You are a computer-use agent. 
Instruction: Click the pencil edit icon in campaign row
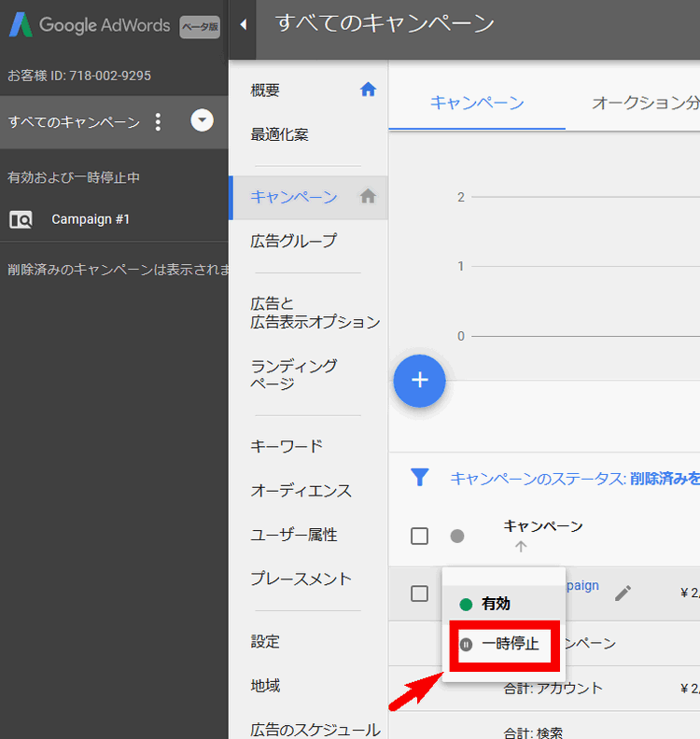(623, 593)
